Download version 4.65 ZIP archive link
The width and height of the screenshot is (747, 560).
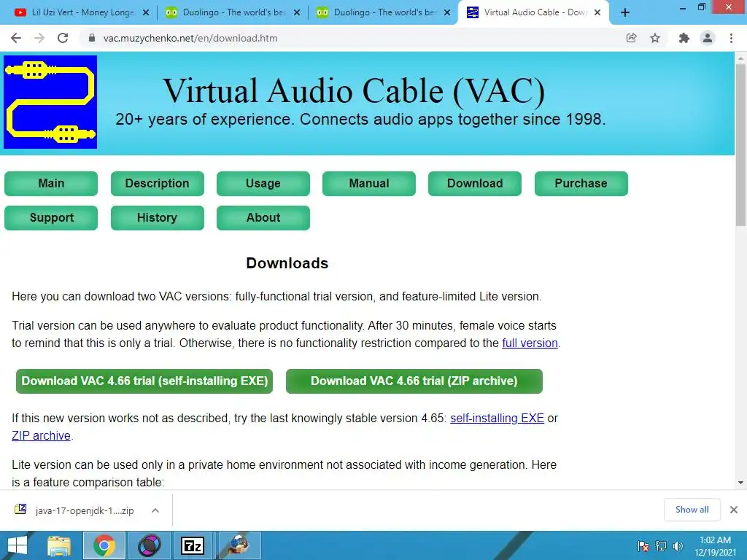[x=41, y=436]
